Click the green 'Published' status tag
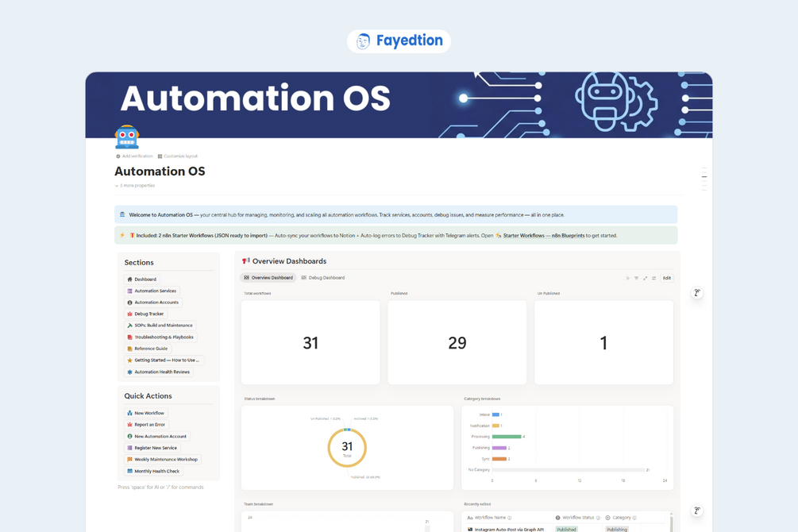 click(x=566, y=530)
